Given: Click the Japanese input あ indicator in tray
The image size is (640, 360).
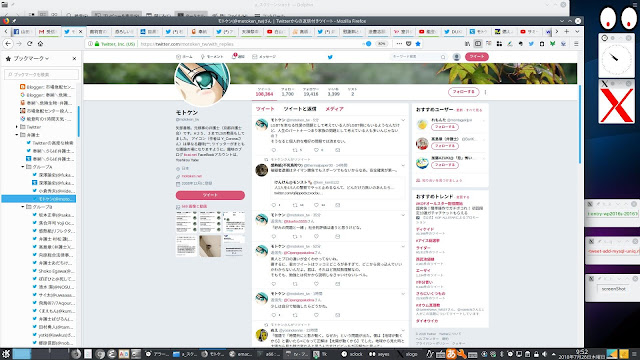Looking at the screenshot, I should 451,354.
